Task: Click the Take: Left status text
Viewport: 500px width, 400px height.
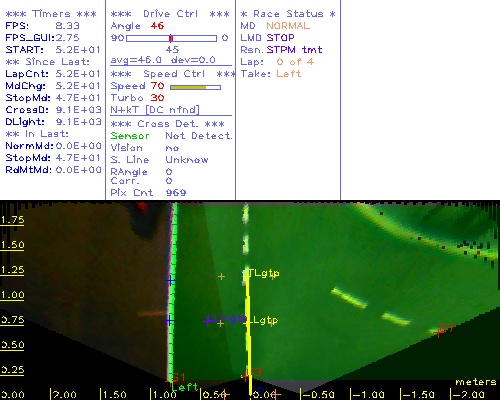Action: point(271,74)
